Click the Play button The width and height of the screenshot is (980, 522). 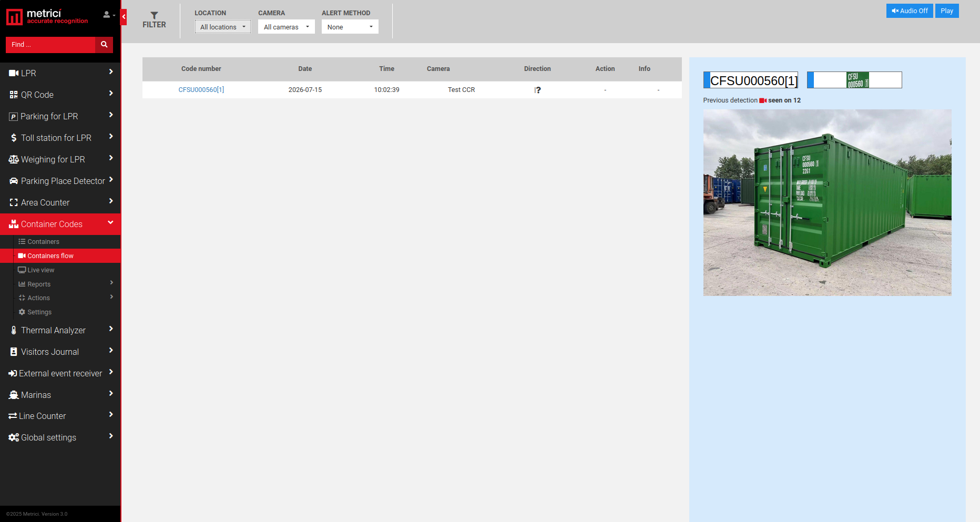point(947,11)
